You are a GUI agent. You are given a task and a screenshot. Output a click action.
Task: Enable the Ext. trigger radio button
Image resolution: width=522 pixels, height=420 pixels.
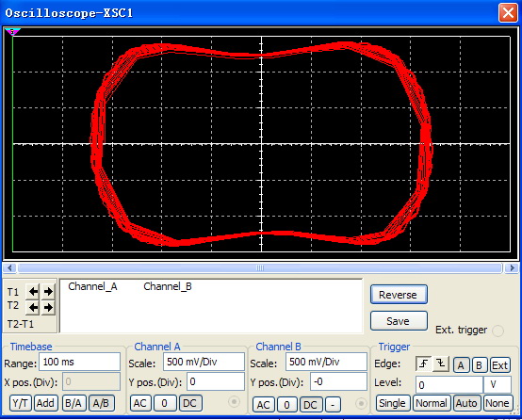498,331
